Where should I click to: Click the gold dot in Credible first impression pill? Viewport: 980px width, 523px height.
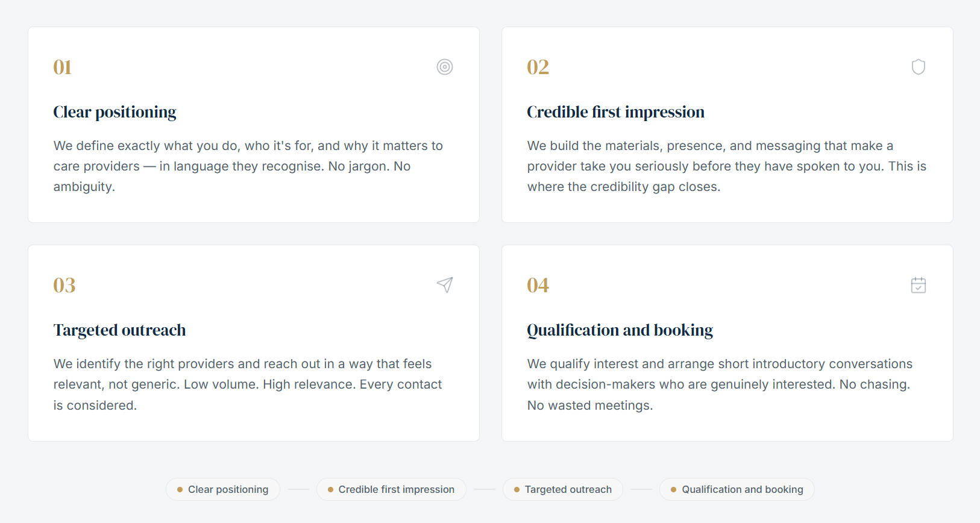(330, 490)
